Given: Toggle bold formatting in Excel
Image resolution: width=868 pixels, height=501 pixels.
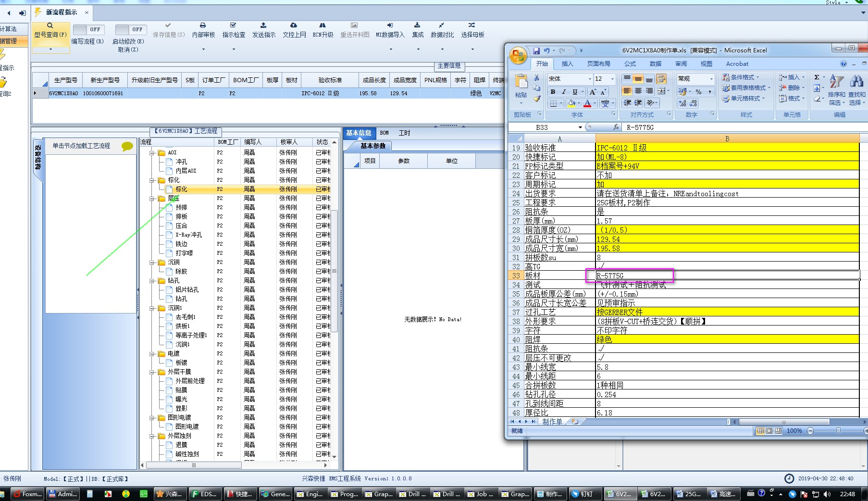Looking at the screenshot, I should click(x=553, y=92).
